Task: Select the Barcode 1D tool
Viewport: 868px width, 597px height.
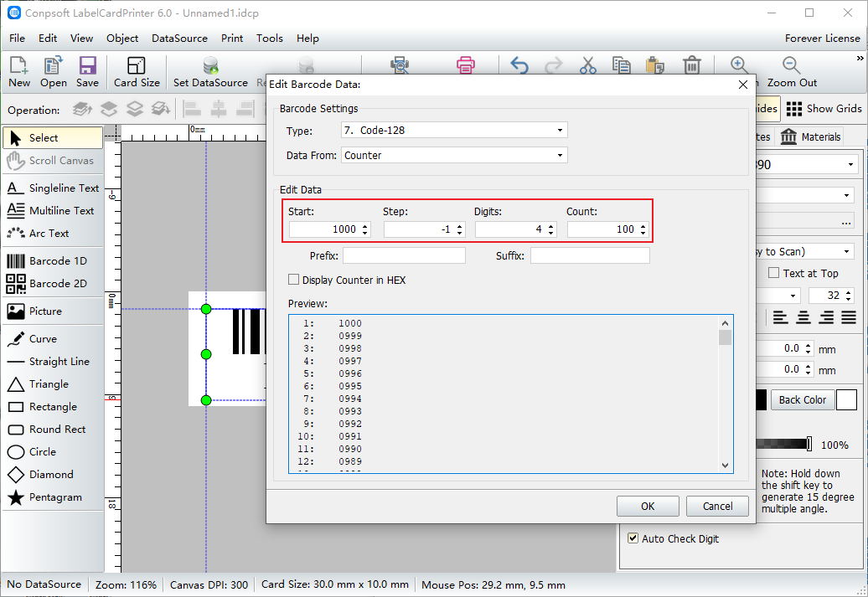Action: pos(53,260)
